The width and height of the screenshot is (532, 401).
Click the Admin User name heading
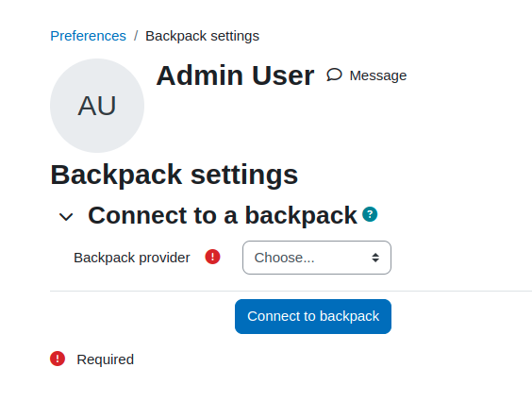coord(235,75)
